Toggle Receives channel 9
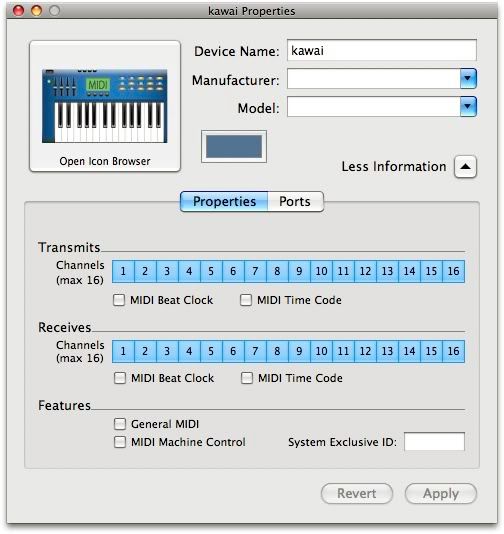This screenshot has height=534, width=504. 299,351
